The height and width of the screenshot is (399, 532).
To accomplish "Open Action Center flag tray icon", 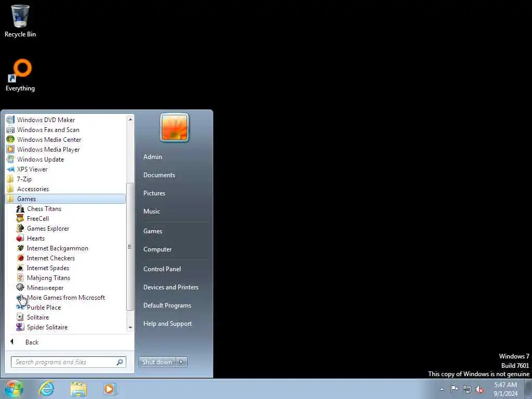I will tap(454, 389).
